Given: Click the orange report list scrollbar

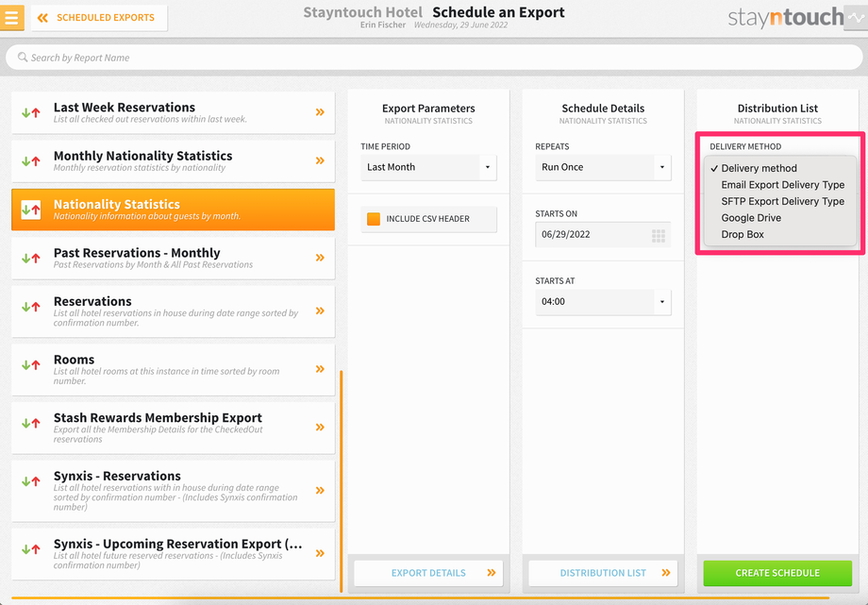Looking at the screenshot, I should tap(341, 481).
